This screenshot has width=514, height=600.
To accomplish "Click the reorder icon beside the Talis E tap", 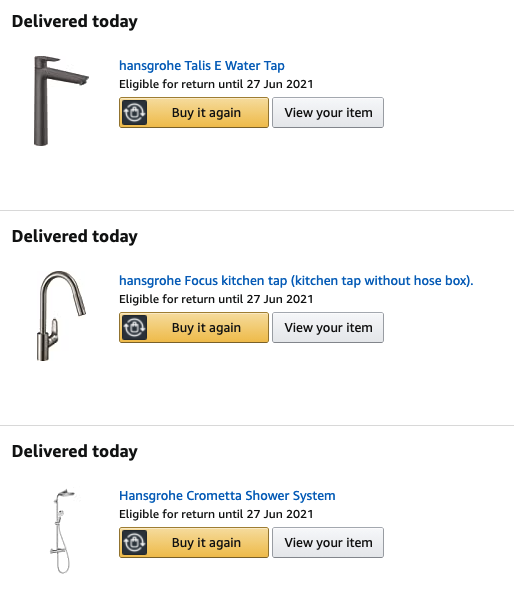I will 134,112.
